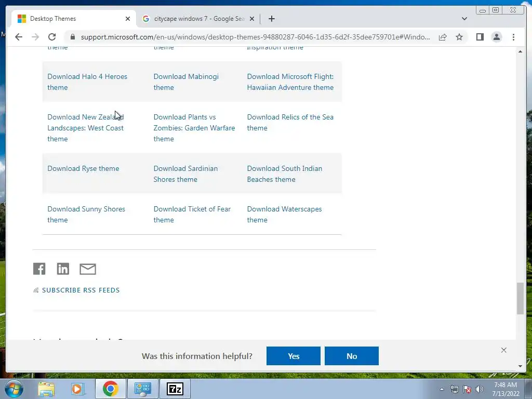Click the forward navigation arrow
Screen dimensions: 532x399
click(x=35, y=37)
